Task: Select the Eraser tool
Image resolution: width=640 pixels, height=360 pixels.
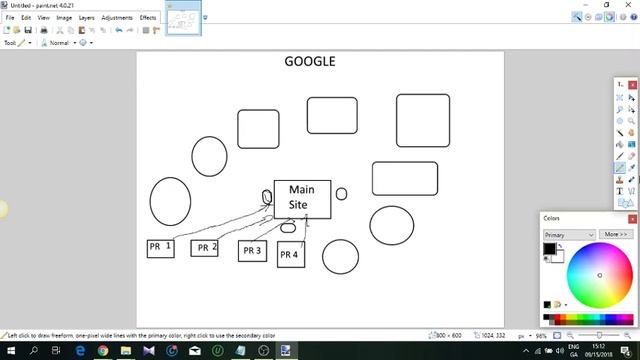Action: click(631, 156)
